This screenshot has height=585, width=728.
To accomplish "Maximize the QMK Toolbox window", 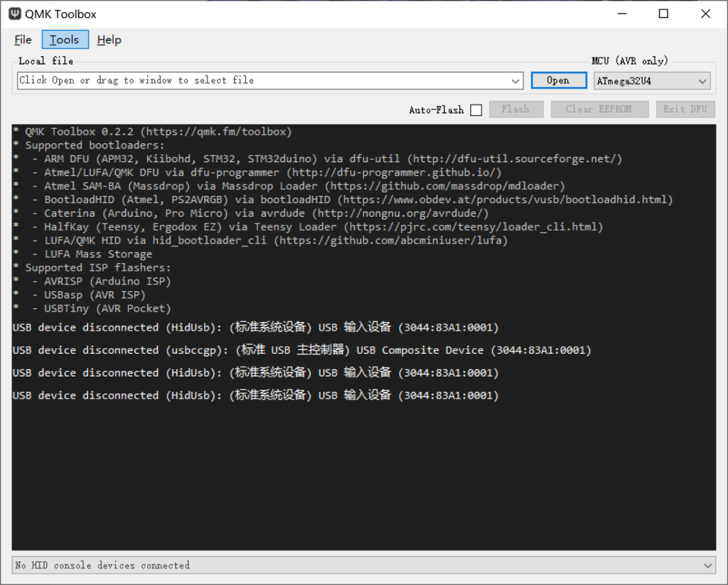I will [x=664, y=14].
